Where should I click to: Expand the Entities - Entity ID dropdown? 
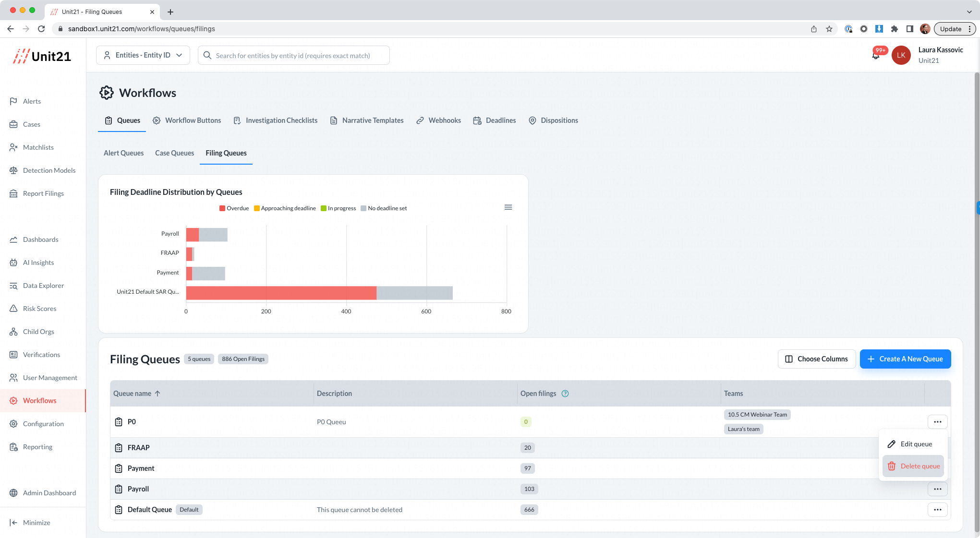coord(143,55)
